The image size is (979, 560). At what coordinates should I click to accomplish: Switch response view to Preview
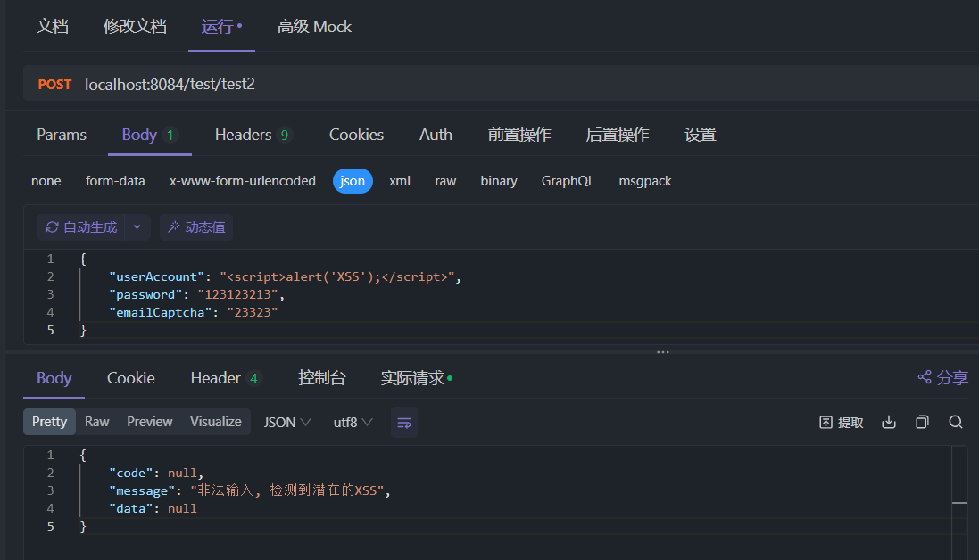(149, 422)
